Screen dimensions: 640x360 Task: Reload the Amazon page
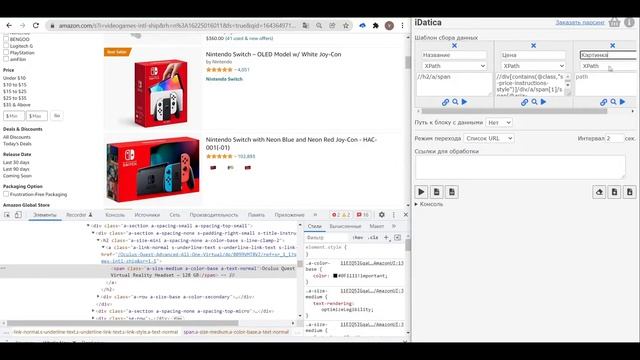tap(36, 25)
